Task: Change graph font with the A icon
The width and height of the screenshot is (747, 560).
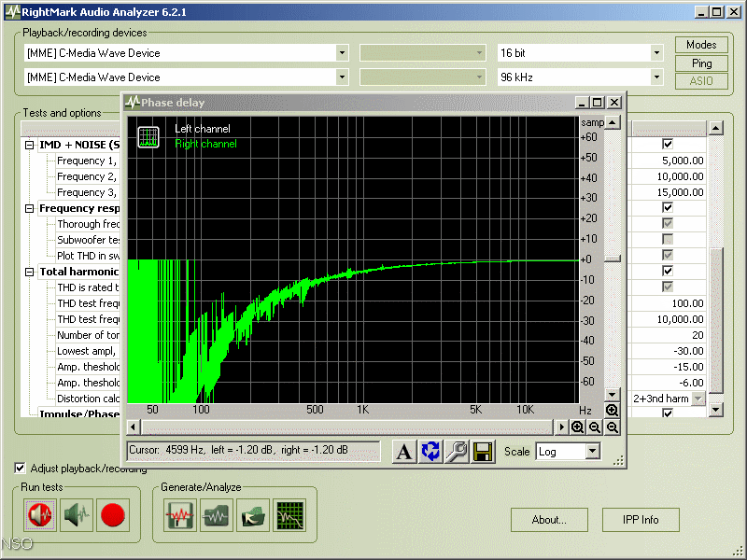Action: point(403,451)
